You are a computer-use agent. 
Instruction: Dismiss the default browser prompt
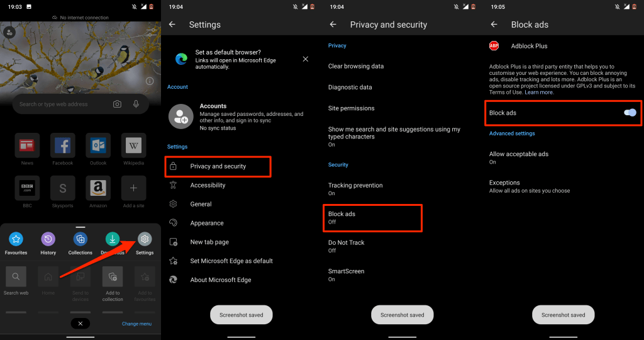pos(306,59)
